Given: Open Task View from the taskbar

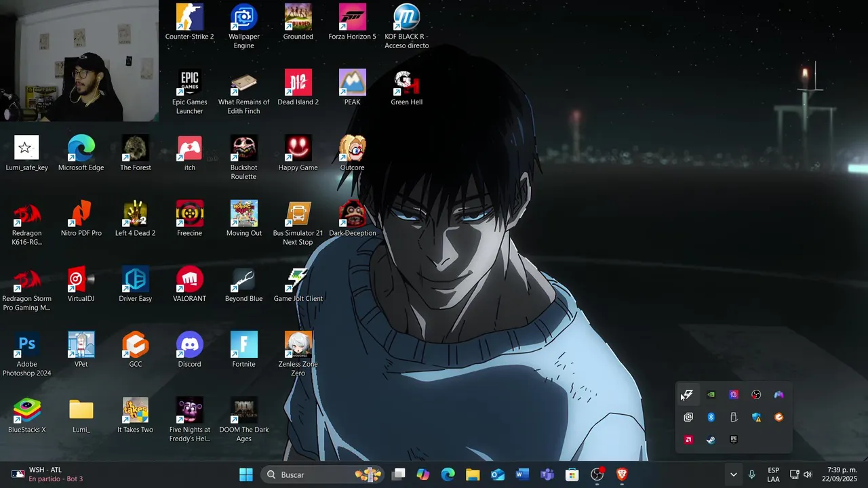Looking at the screenshot, I should pos(398,474).
